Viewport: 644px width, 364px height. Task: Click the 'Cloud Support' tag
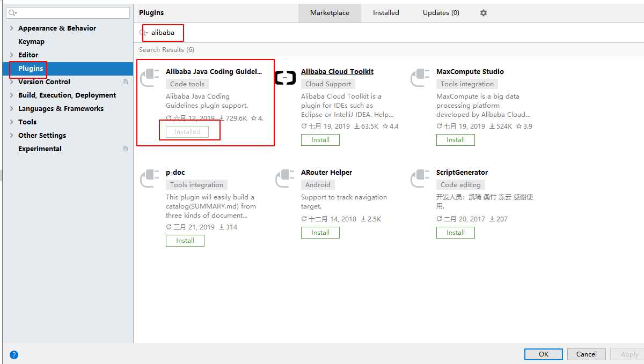coord(328,84)
